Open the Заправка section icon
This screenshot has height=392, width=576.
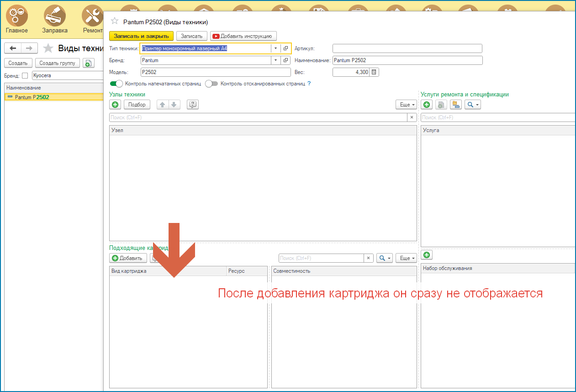(55, 16)
